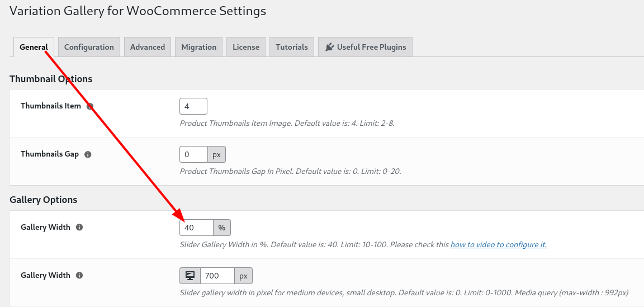Focus the Gallery Width field showing 700
The image size is (644, 307).
click(x=217, y=276)
